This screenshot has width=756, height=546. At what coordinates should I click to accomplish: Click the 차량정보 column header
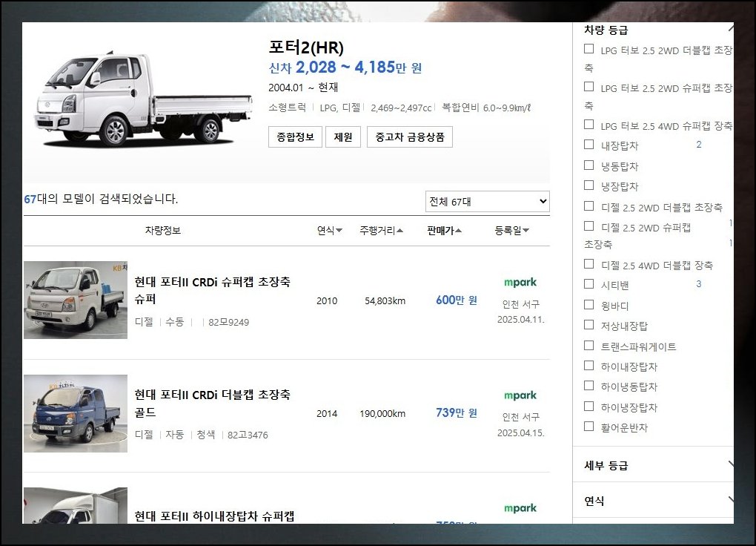(x=163, y=231)
